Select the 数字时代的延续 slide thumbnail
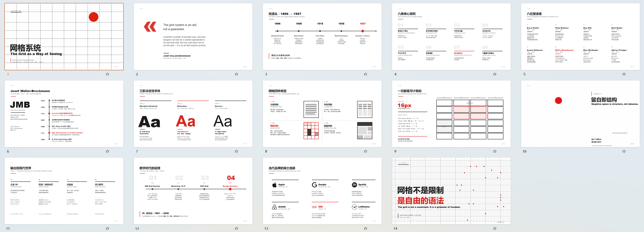644x232 pixels. coord(193,191)
